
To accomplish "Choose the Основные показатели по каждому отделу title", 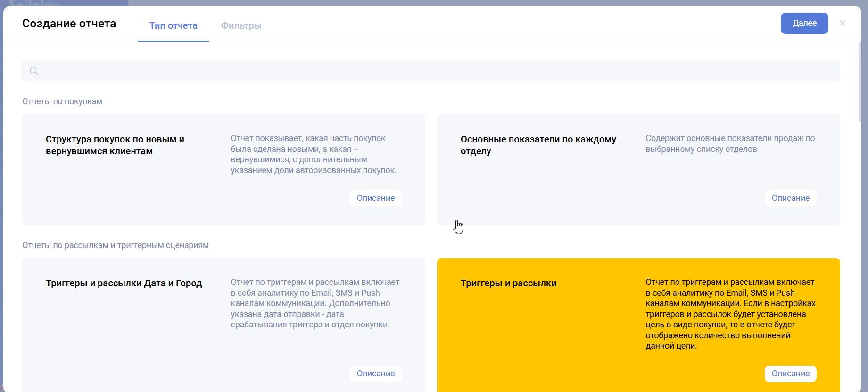I will click(x=538, y=145).
